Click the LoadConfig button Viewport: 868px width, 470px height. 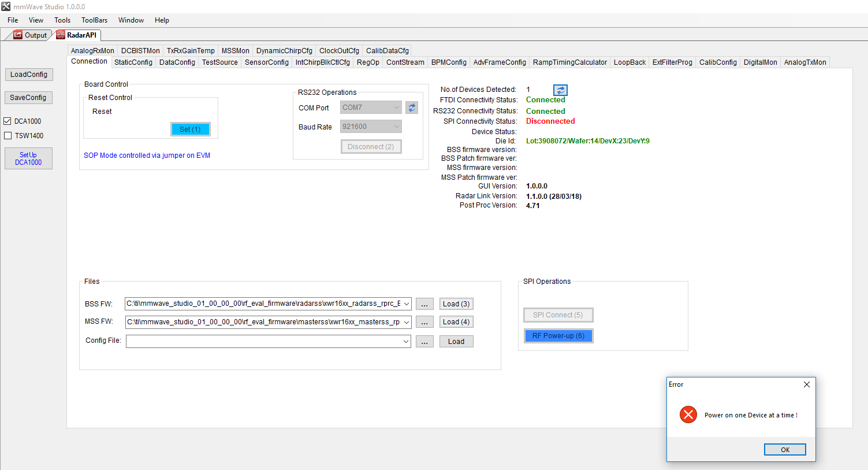click(29, 75)
